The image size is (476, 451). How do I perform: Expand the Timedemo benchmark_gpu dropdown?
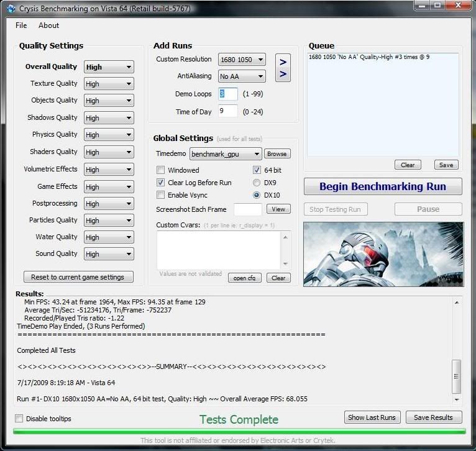point(226,153)
